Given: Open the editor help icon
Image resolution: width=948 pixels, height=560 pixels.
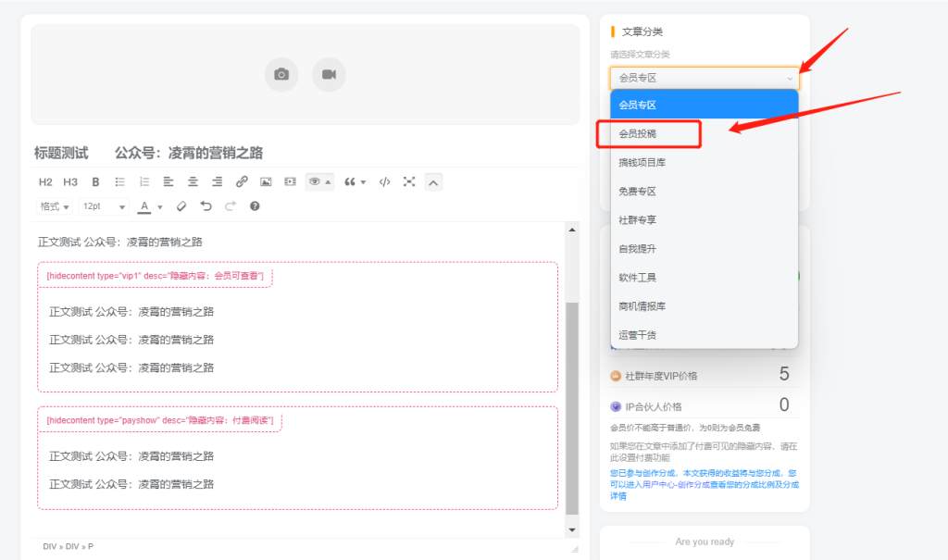Looking at the screenshot, I should pos(256,205).
